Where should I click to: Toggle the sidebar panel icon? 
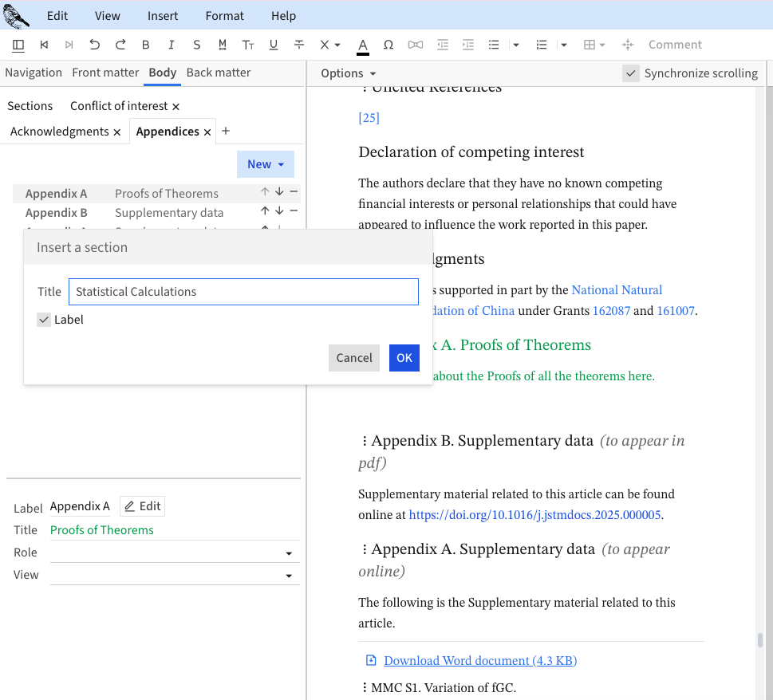pyautogui.click(x=18, y=45)
